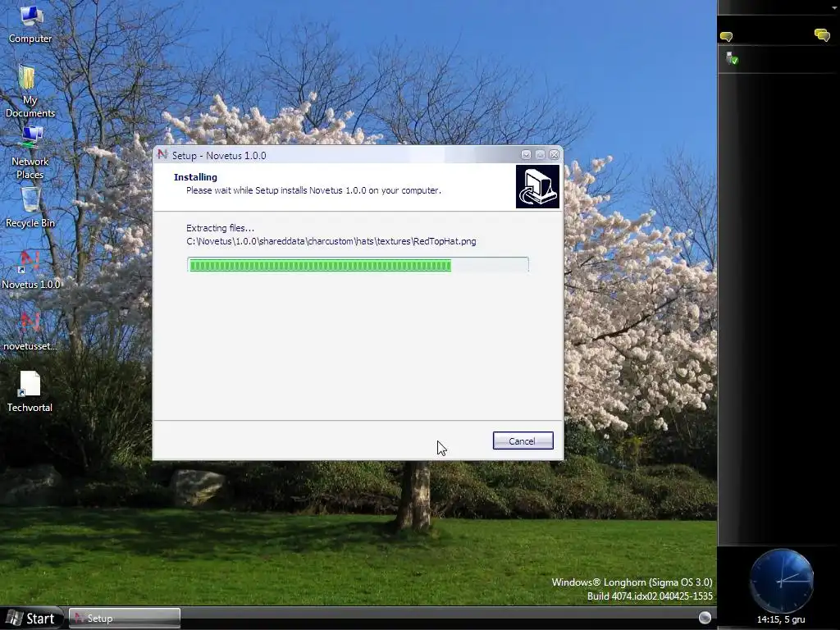Click the installer computer graphic in setup header
The width and height of the screenshot is (840, 630).
click(x=537, y=186)
